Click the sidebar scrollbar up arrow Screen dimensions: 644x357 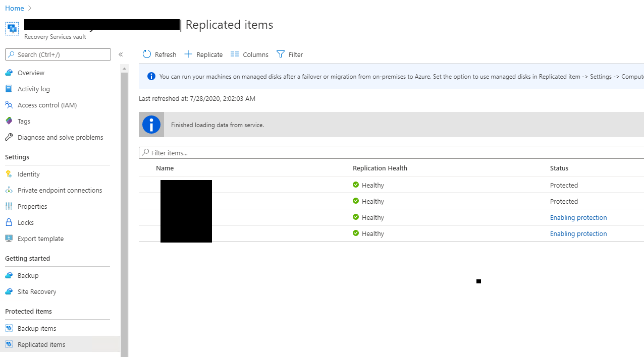pyautogui.click(x=124, y=68)
